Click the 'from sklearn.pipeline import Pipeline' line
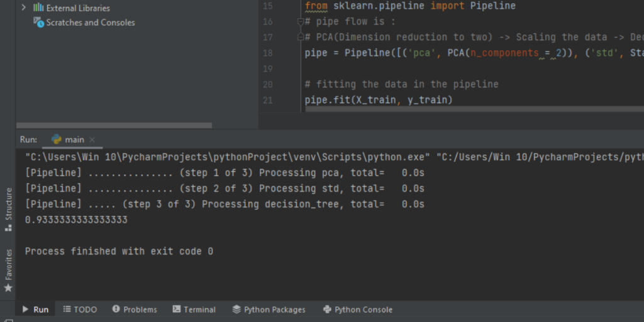This screenshot has width=644, height=322. point(410,6)
